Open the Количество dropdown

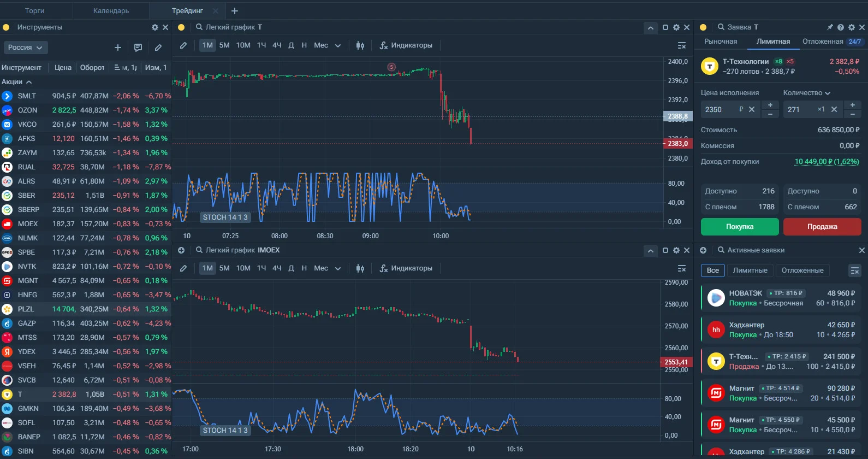[807, 93]
